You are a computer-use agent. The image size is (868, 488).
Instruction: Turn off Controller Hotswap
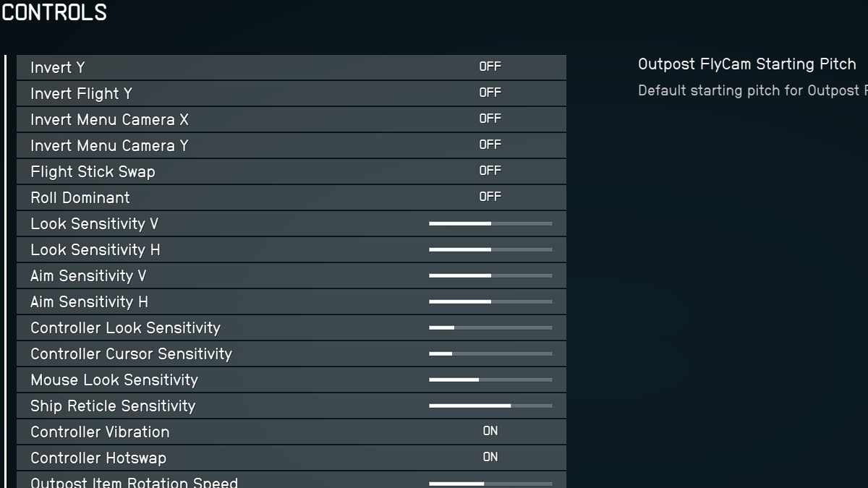coord(490,457)
